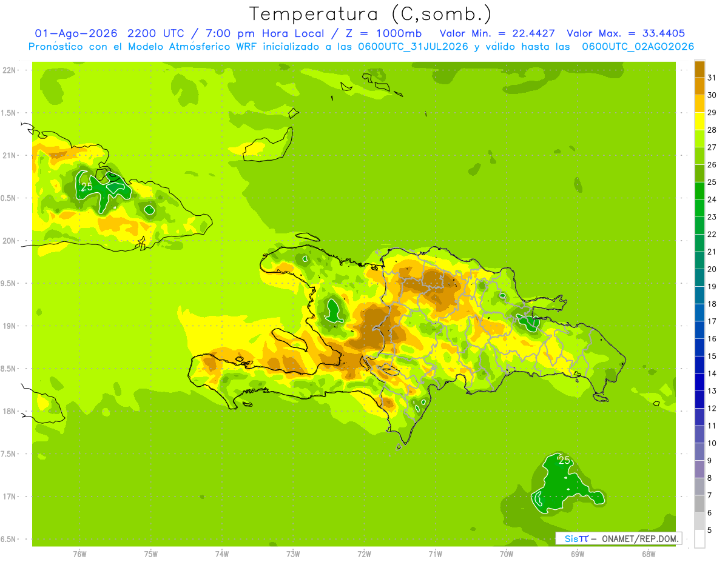Click the blue colorbar swatch between 15 and 16
Viewport: 728px width, 562px height.
click(699, 347)
